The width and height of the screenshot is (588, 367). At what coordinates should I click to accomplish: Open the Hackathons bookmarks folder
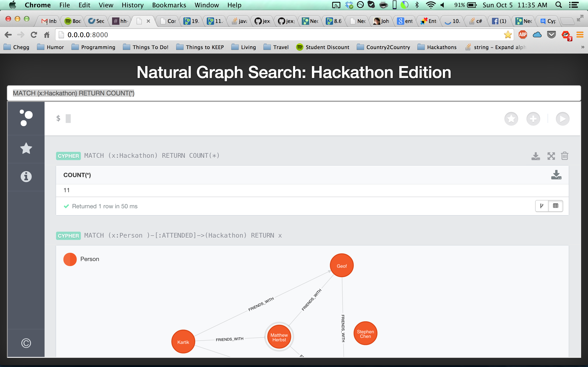point(437,47)
